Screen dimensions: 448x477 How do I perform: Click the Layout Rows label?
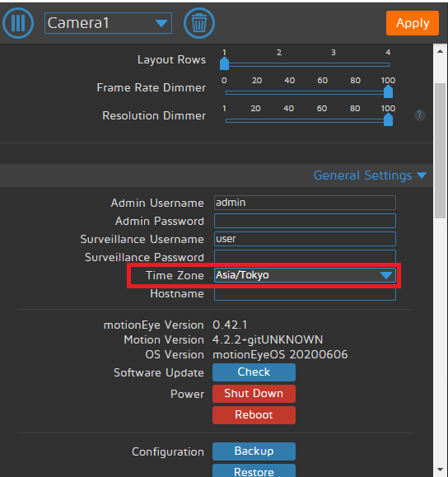pos(171,60)
